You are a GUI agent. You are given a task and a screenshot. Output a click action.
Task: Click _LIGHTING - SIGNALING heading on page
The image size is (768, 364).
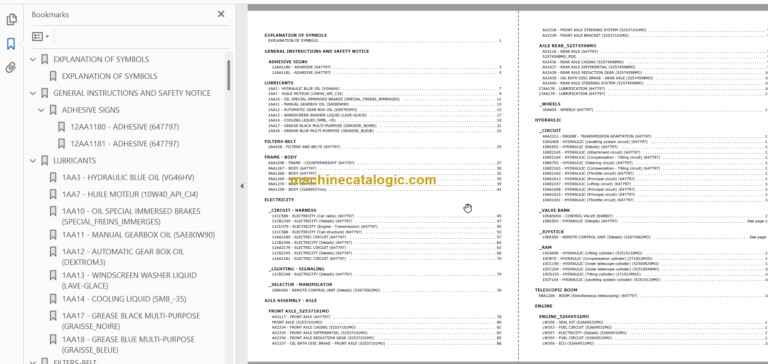296,269
